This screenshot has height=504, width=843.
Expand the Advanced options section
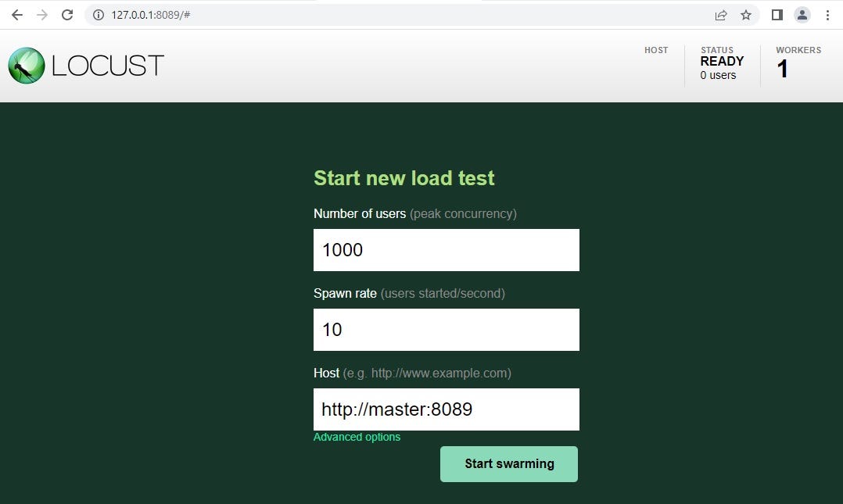[x=357, y=437]
